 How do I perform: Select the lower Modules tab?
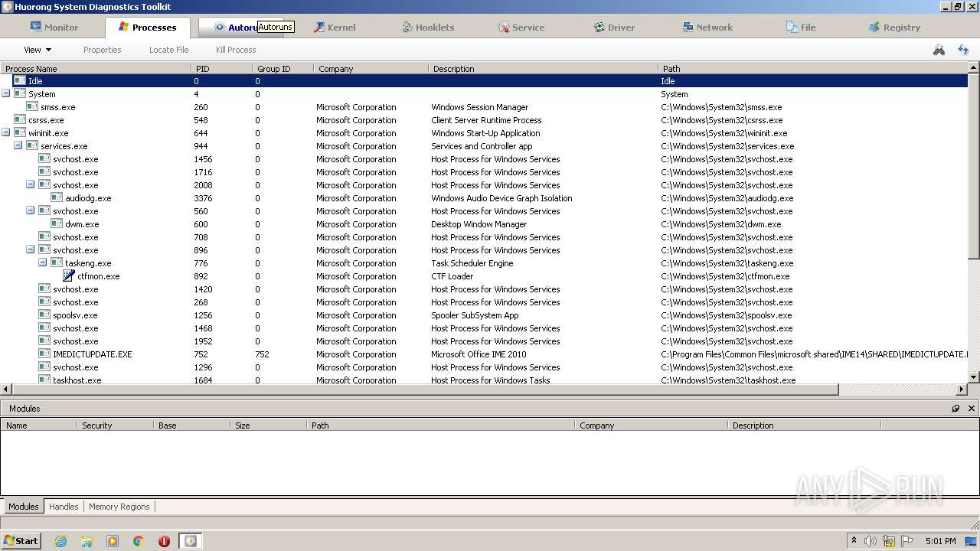tap(23, 507)
